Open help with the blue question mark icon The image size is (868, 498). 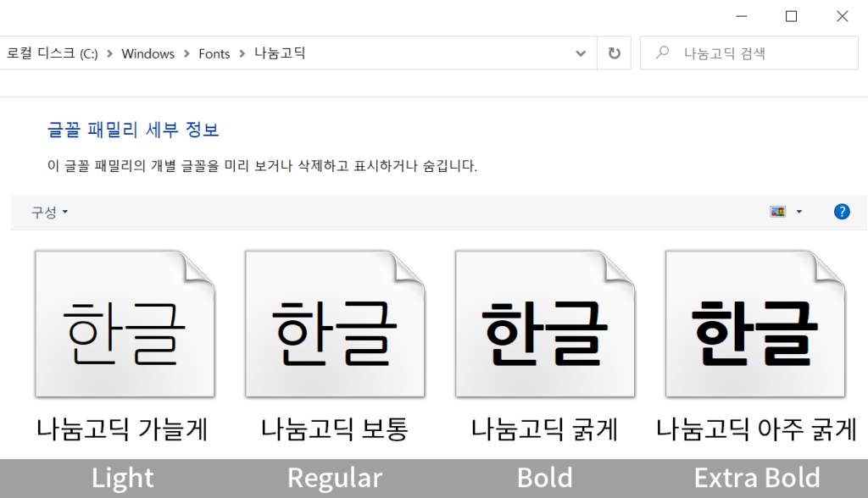coord(842,212)
